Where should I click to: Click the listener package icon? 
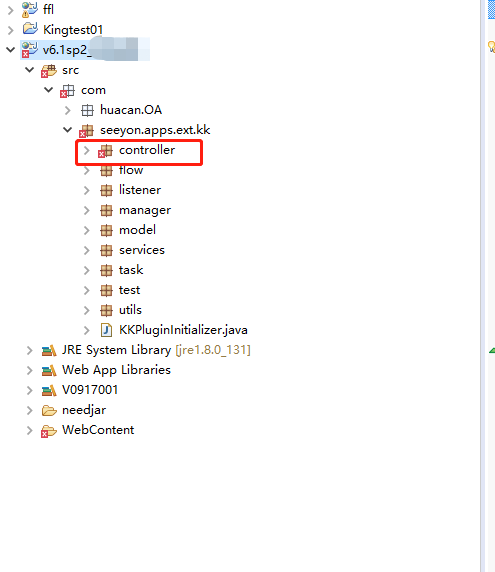106,190
